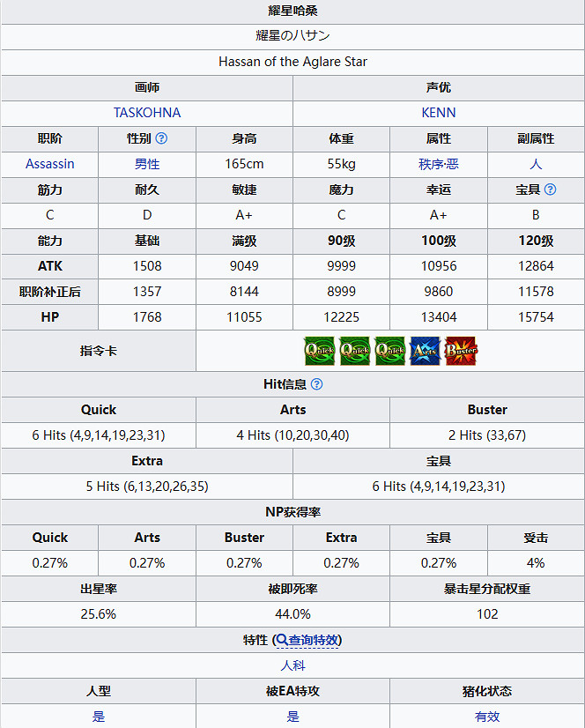
Task: Click the 敏捷 rank A+
Action: pyautogui.click(x=244, y=215)
